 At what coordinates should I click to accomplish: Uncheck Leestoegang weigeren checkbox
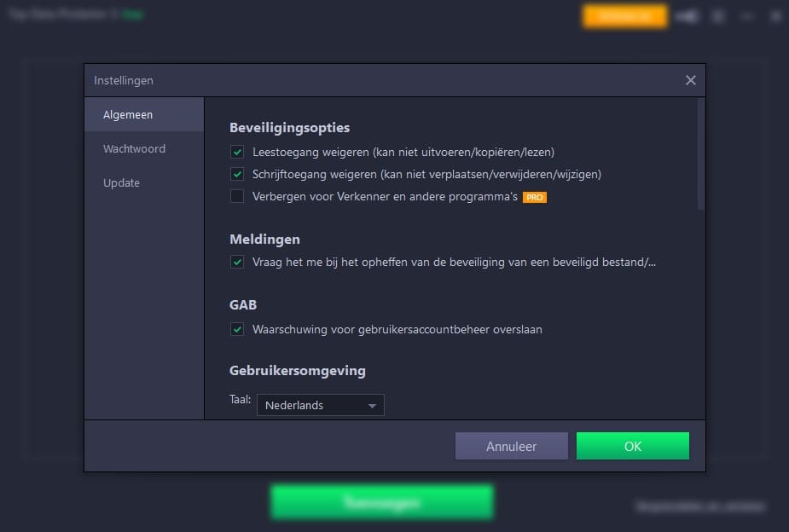coord(237,152)
